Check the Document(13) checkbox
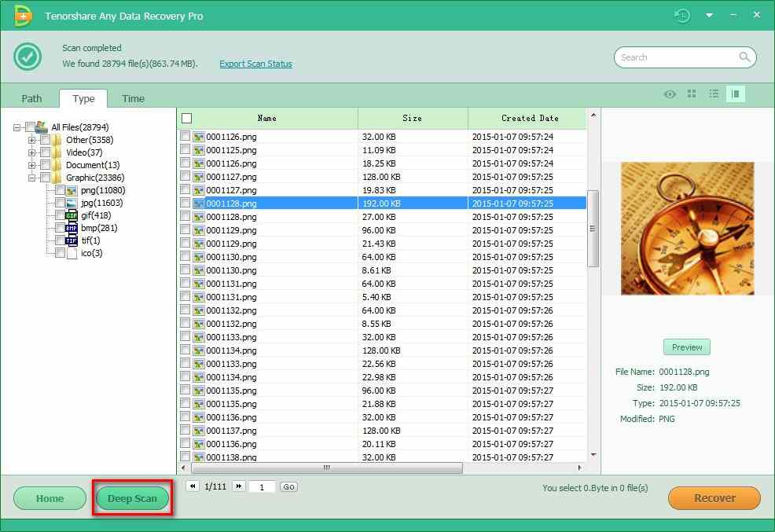 click(x=45, y=165)
